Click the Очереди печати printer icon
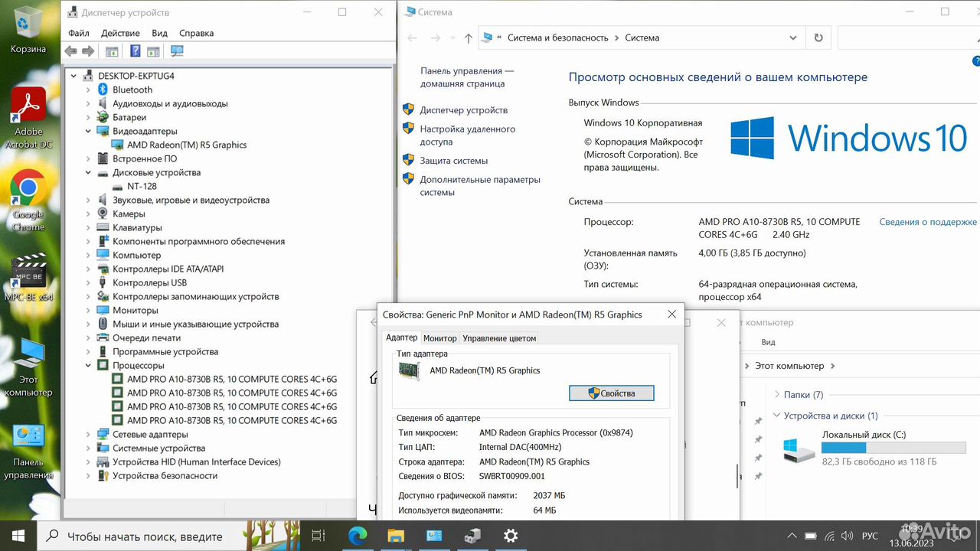 click(x=103, y=337)
